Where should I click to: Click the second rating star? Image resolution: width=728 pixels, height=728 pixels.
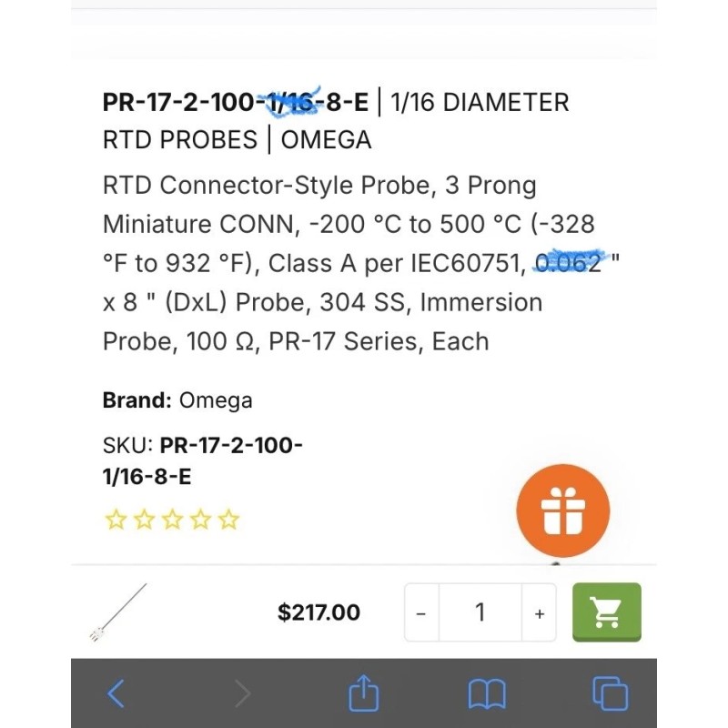pyautogui.click(x=144, y=520)
